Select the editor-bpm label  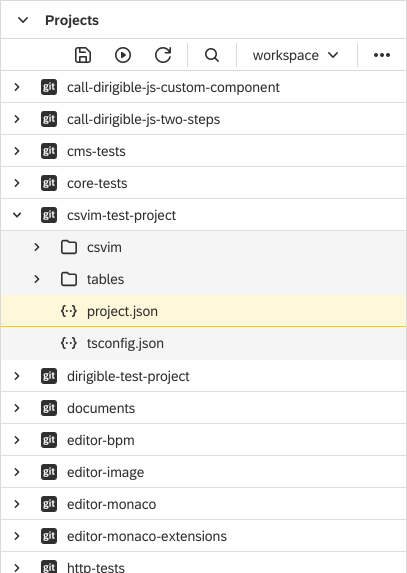pos(100,441)
